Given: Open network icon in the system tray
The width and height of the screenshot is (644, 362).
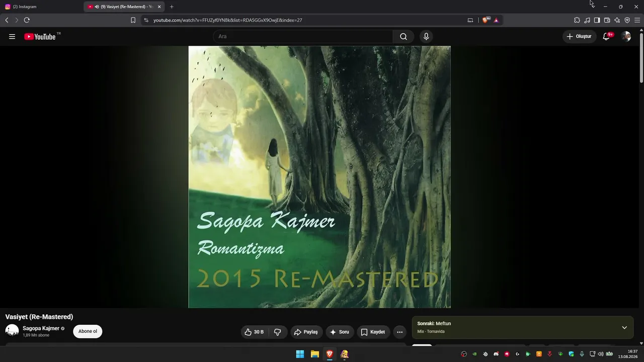Looking at the screenshot, I should click(593, 354).
